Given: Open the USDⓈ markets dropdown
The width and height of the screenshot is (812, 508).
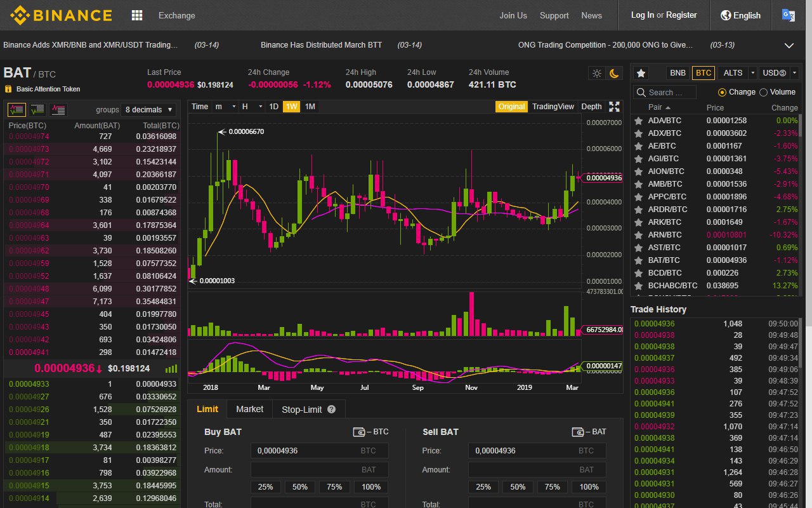Looking at the screenshot, I should coord(779,73).
